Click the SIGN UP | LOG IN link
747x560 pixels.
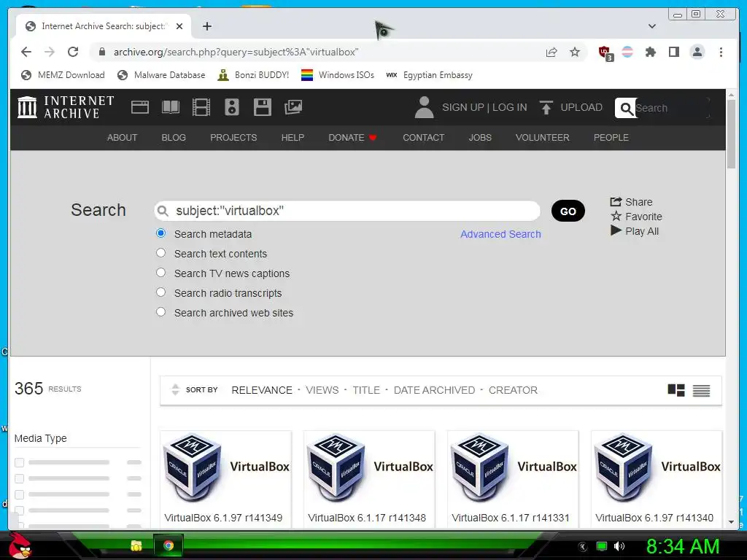(x=484, y=108)
